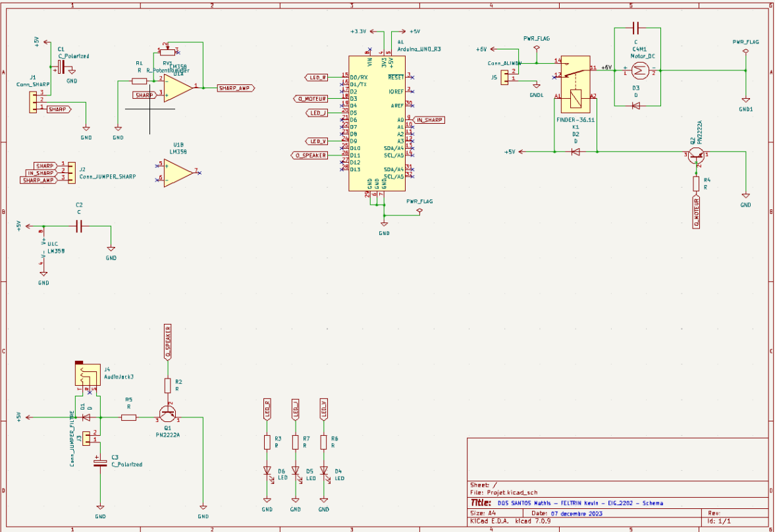The height and width of the screenshot is (532, 775).
Task: Select the LED_V label at Arduino pin D9
Action: point(317,141)
